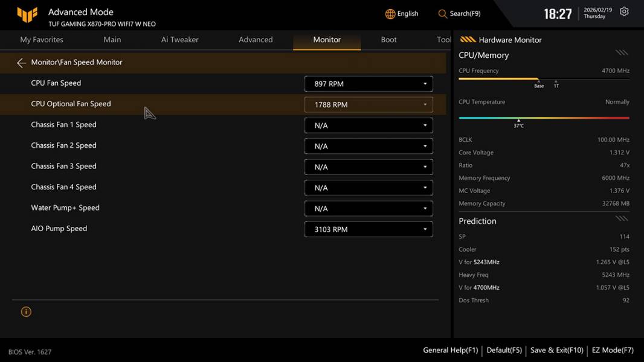644x362 pixels.
Task: Click the Hardware Monitor stripe icon
Action: coord(468,40)
